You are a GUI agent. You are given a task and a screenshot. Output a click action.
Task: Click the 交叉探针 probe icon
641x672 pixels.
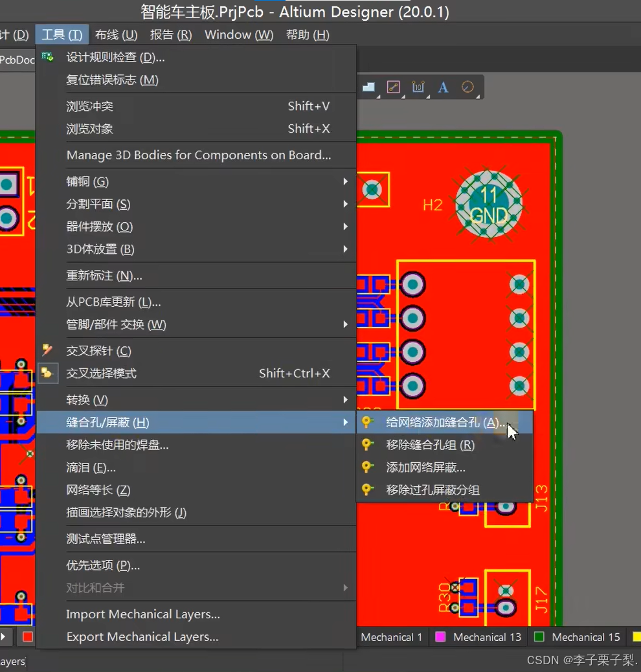pyautogui.click(x=48, y=351)
